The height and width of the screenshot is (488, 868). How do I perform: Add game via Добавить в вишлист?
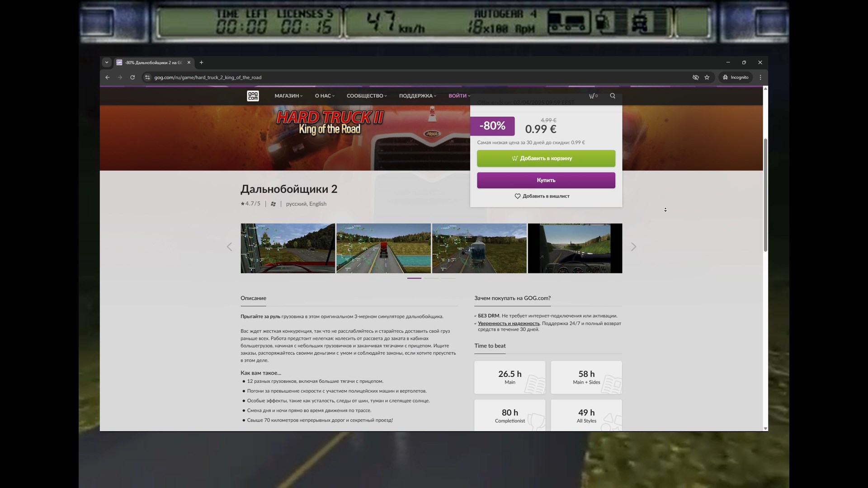(x=542, y=196)
